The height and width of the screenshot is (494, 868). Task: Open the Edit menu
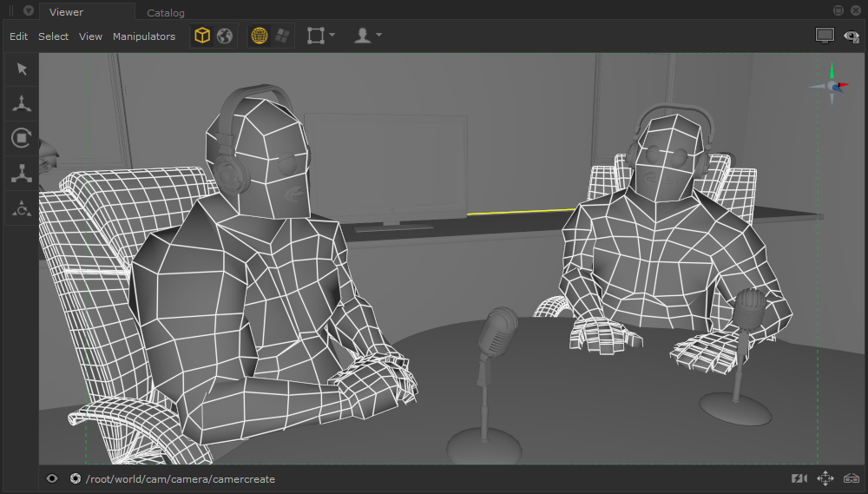pos(18,36)
